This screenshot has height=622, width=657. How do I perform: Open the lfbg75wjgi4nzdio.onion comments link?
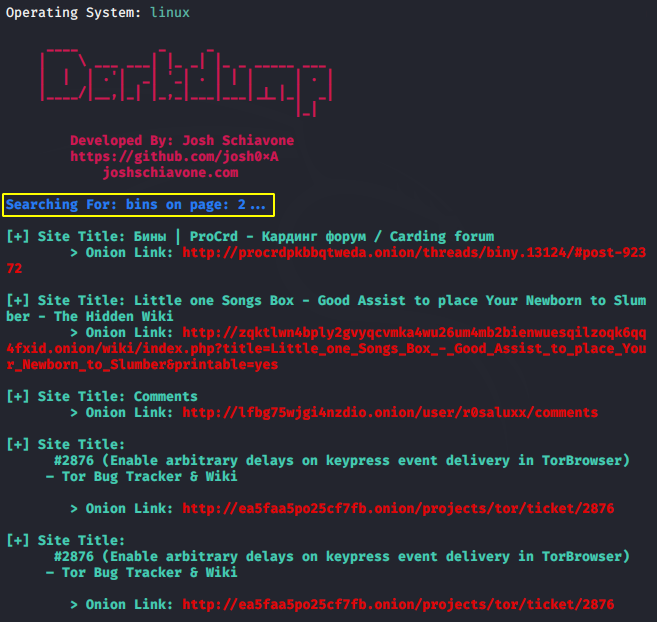click(x=390, y=413)
